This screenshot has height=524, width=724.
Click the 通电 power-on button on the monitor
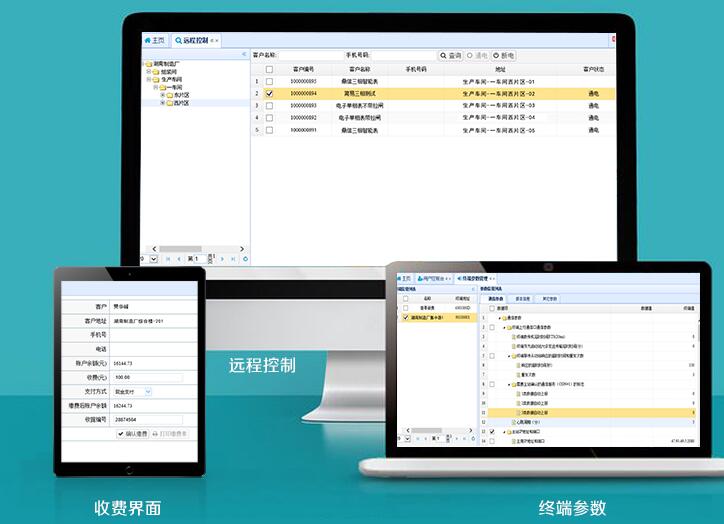click(477, 55)
